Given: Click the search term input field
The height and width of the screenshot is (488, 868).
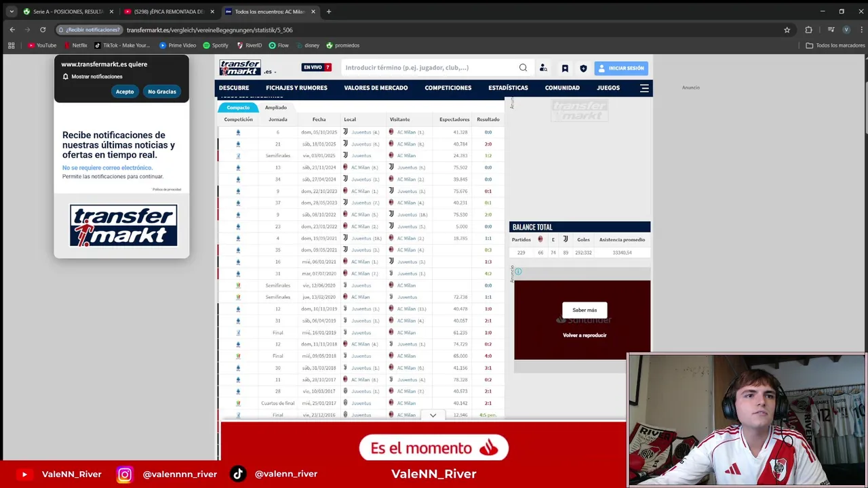Looking at the screenshot, I should click(429, 68).
